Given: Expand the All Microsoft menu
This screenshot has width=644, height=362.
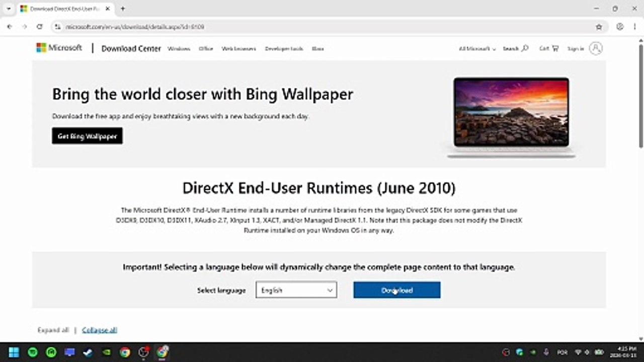Looking at the screenshot, I should 477,49.
